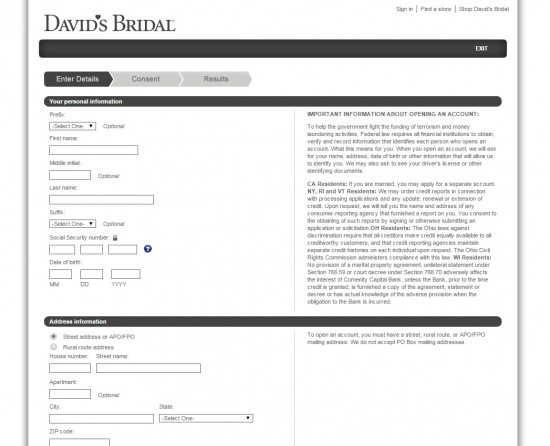The height and width of the screenshot is (446, 550).
Task: Click the 'Date of birth:' label
Action: (66, 262)
